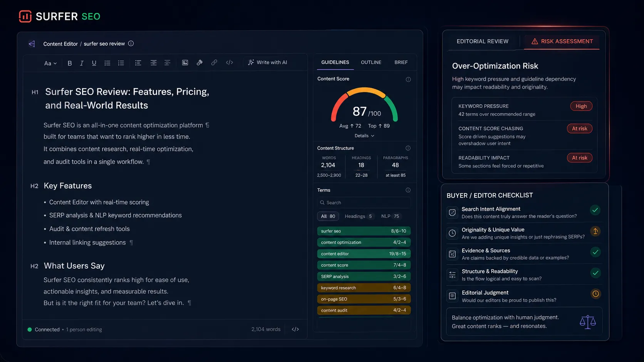644x362 pixels.
Task: Click the balance scales icon
Action: click(x=588, y=322)
